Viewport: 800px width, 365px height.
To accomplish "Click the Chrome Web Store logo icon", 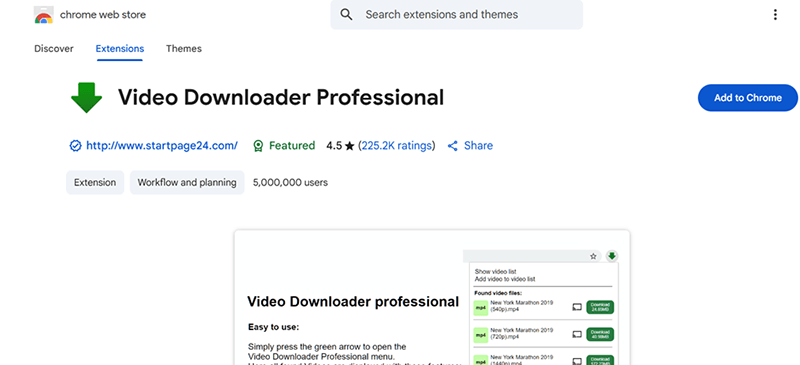I will coord(44,15).
